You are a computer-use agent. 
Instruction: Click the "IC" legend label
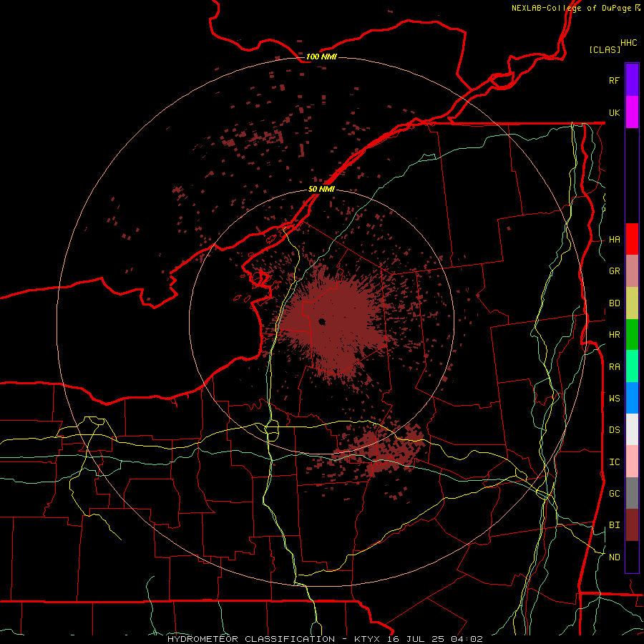[614, 462]
